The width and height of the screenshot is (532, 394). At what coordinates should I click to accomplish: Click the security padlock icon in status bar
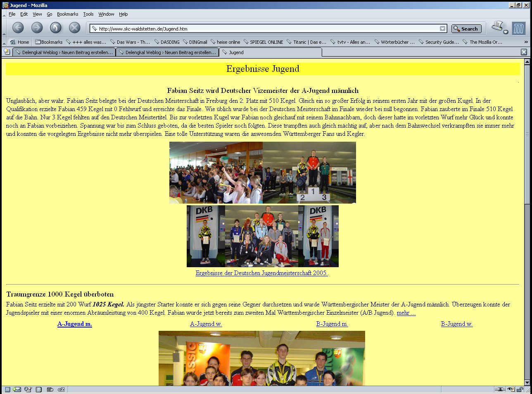point(520,389)
